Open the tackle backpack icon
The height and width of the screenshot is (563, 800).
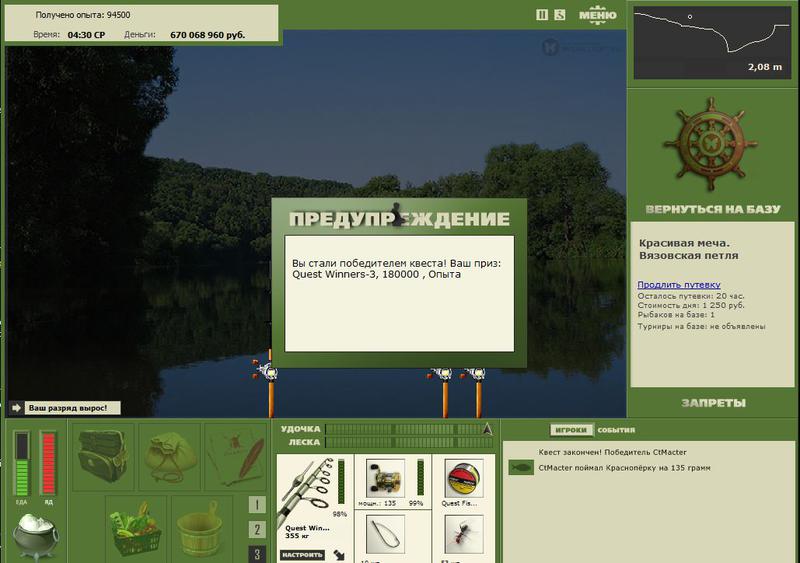point(103,456)
